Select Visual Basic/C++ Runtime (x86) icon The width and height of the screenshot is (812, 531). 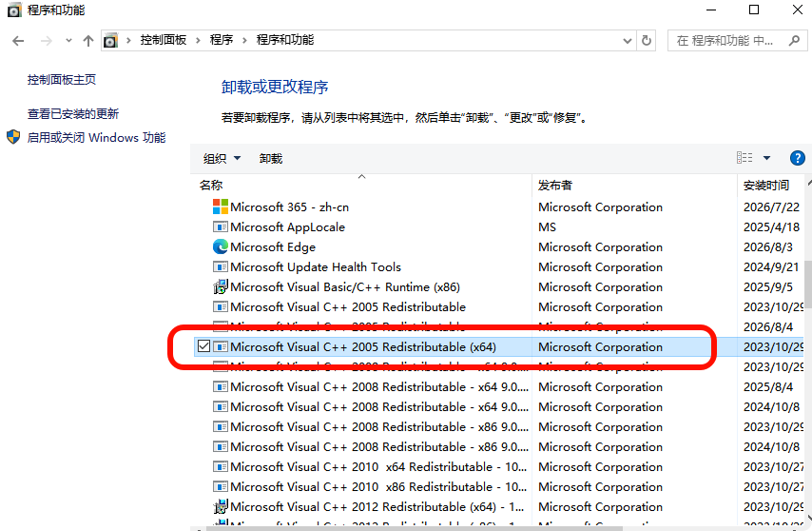221,286
